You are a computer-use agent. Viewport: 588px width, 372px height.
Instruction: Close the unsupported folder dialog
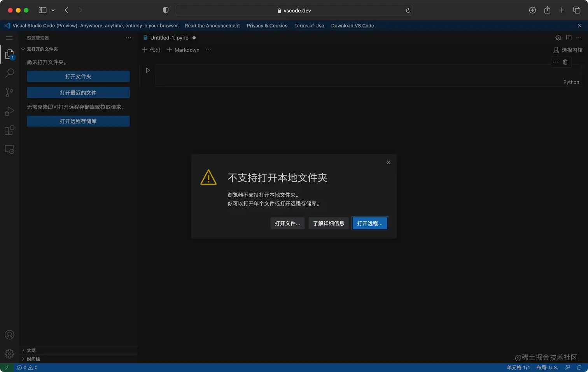click(x=388, y=162)
